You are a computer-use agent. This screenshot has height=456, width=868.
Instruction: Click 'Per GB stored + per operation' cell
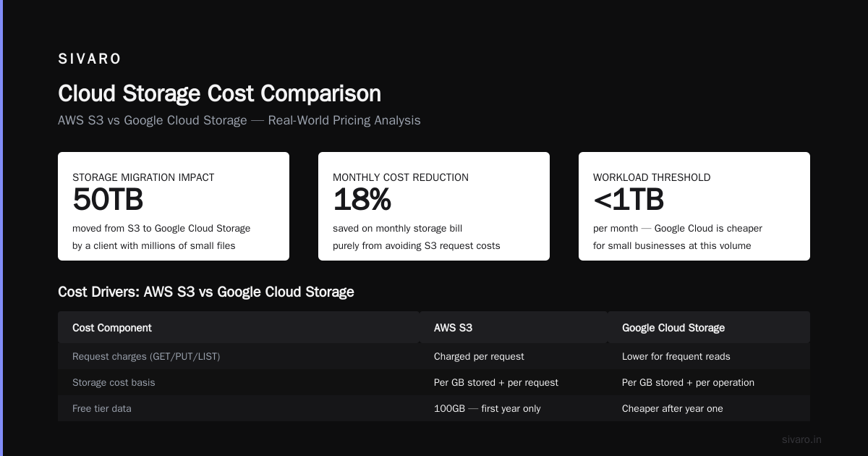688,382
